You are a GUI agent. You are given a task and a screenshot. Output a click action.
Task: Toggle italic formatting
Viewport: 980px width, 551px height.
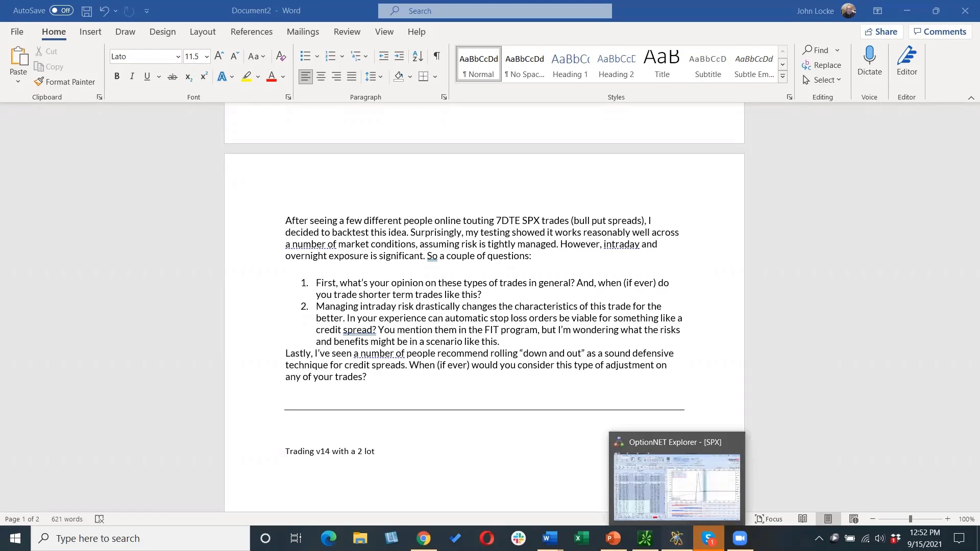132,77
